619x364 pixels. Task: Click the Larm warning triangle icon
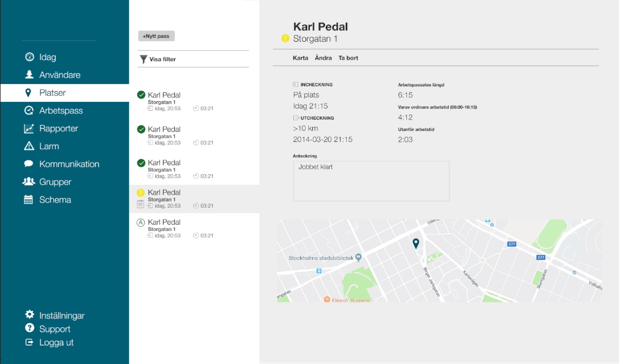(x=29, y=146)
